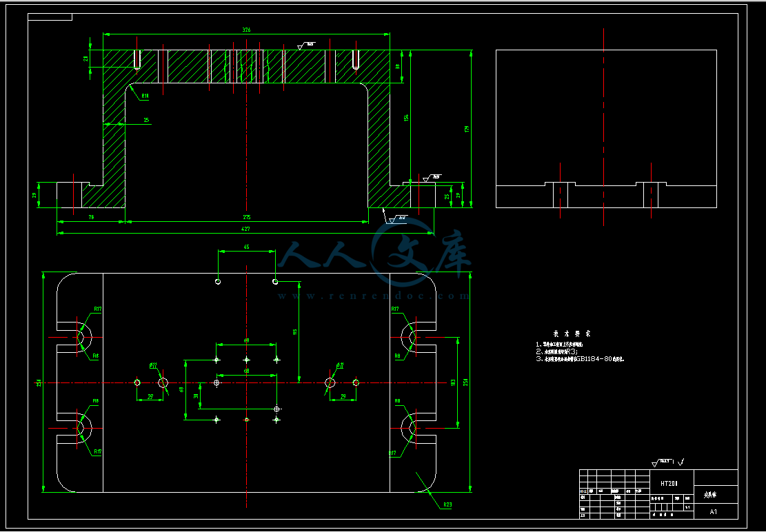Image resolution: width=766 pixels, height=532 pixels.
Task: Click the 31 offset dimension text
Action: (196, 396)
